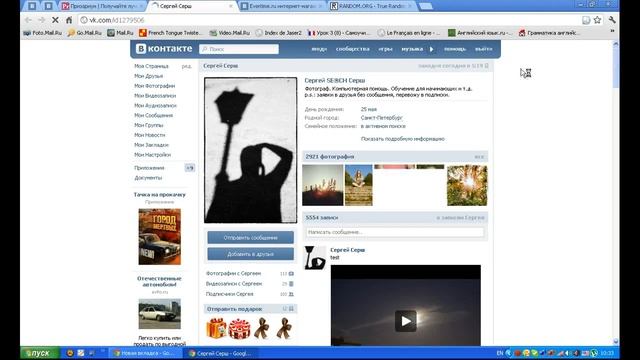Viewport: 640px width, 360px height.
Task: Open Приложения in sidebar
Action: pyautogui.click(x=149, y=168)
